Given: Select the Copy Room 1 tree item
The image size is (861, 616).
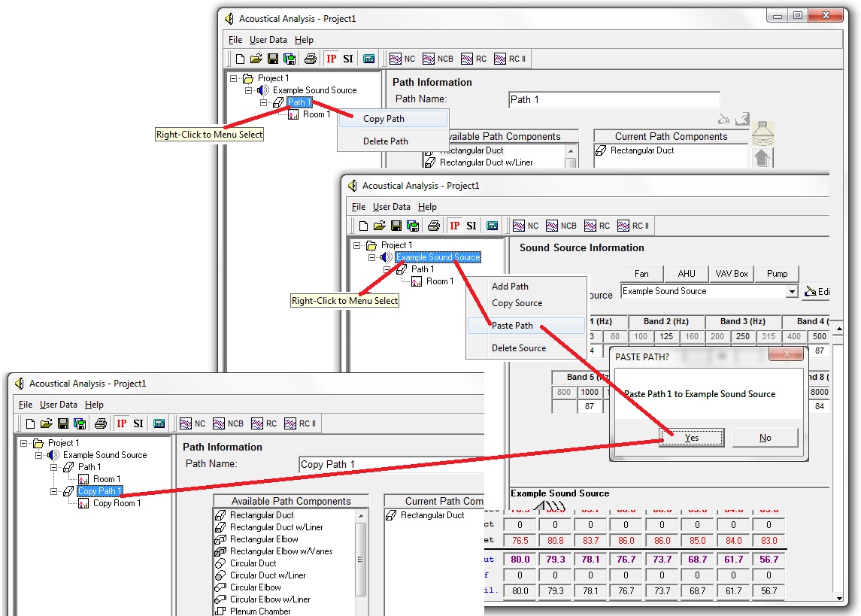Looking at the screenshot, I should [117, 503].
